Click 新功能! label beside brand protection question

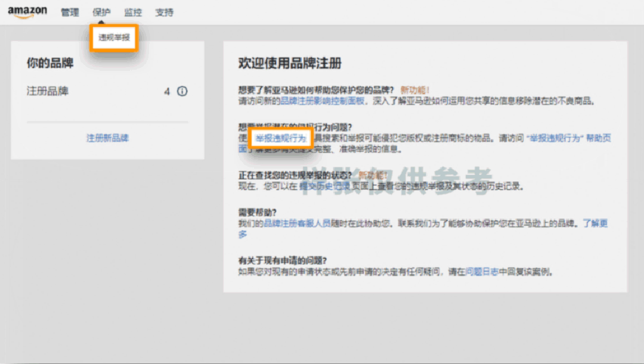point(414,90)
